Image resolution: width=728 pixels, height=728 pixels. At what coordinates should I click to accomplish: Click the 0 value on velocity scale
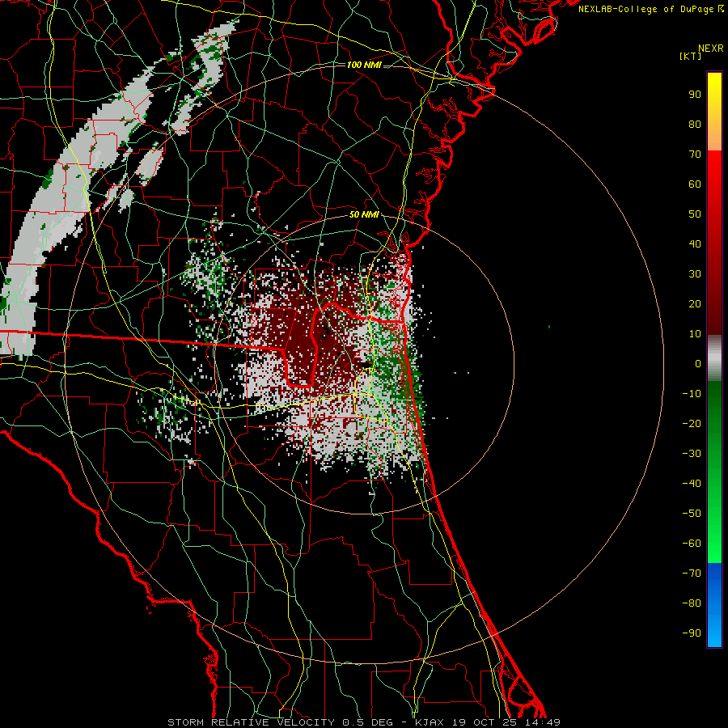coord(698,363)
